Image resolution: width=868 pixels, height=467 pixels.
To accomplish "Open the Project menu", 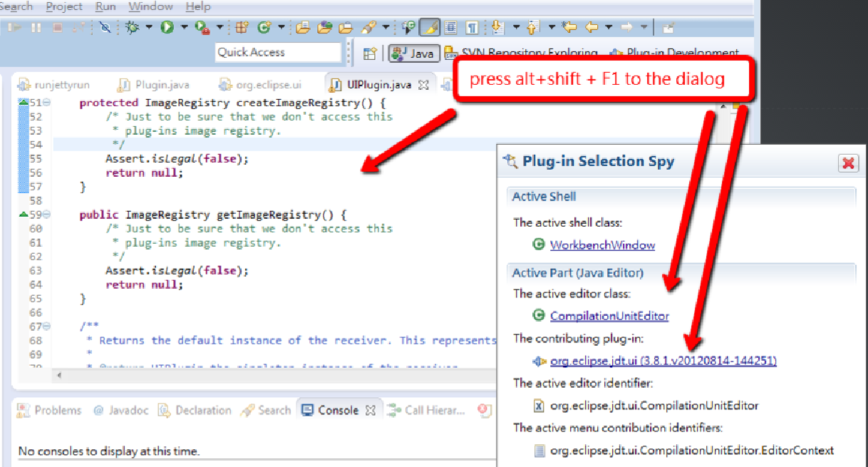I will 63,6.
